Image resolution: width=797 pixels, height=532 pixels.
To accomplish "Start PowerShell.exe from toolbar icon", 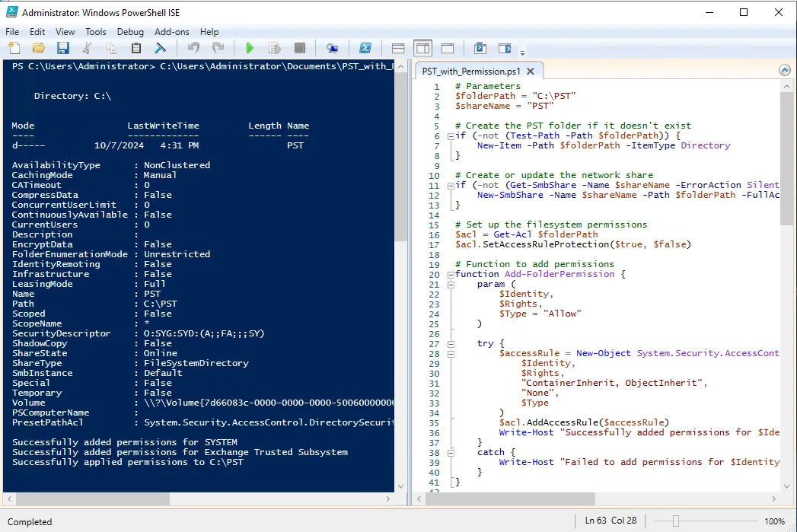I will pos(365,48).
